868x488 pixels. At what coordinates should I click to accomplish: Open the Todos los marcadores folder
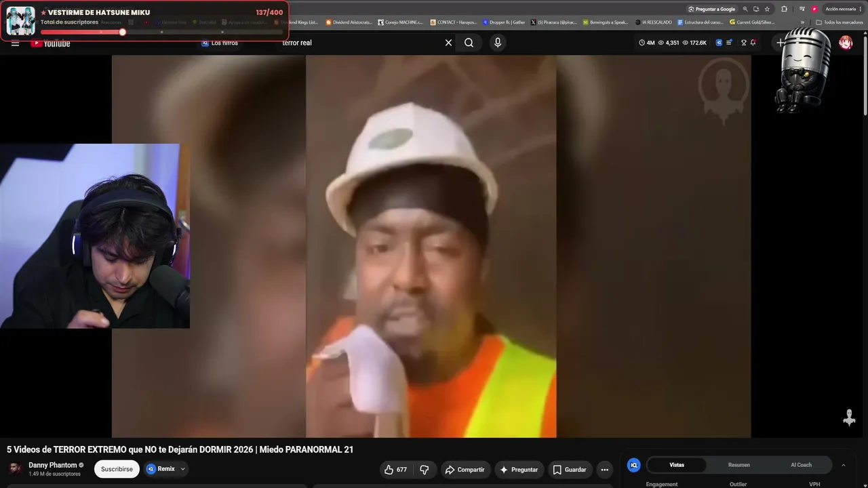click(x=840, y=22)
